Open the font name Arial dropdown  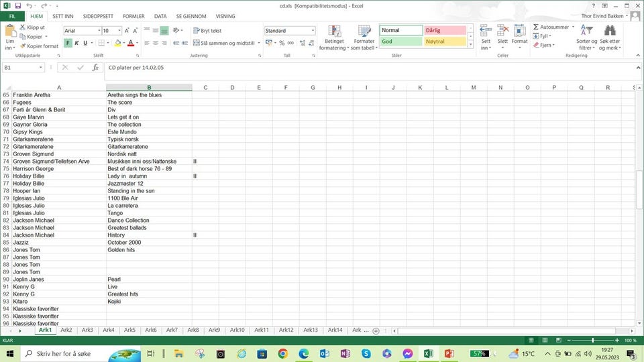[99, 31]
